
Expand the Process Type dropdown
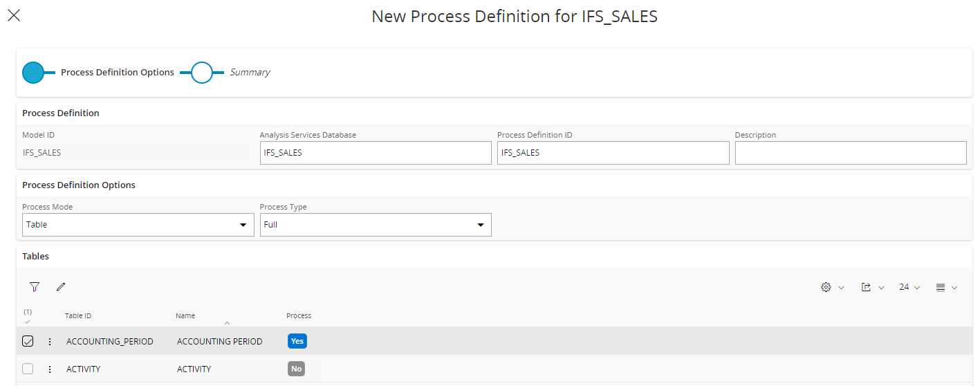pyautogui.click(x=376, y=225)
